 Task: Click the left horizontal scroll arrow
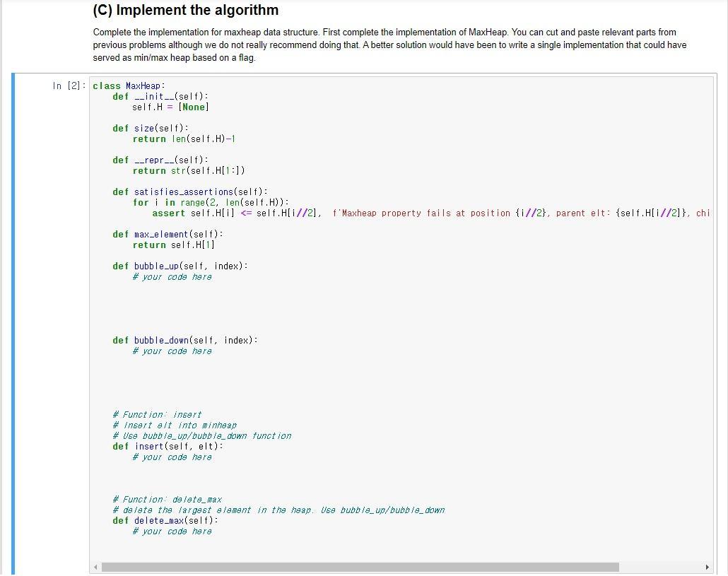[x=95, y=566]
